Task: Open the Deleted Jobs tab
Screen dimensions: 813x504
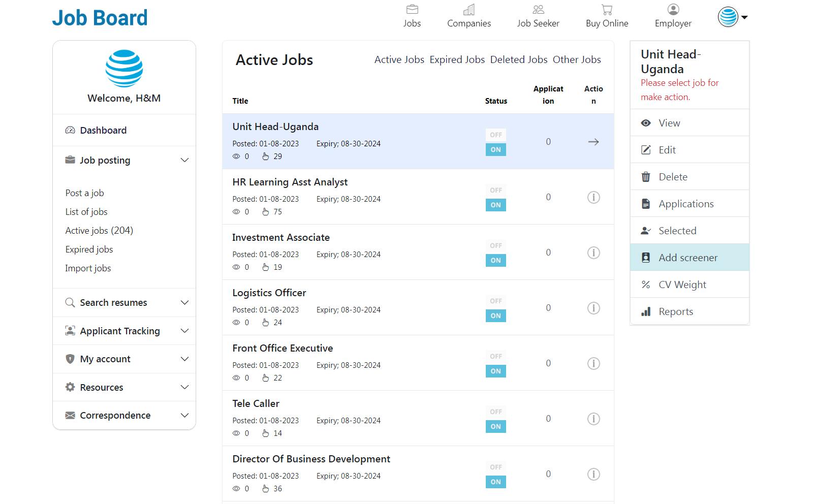Action: [518, 59]
